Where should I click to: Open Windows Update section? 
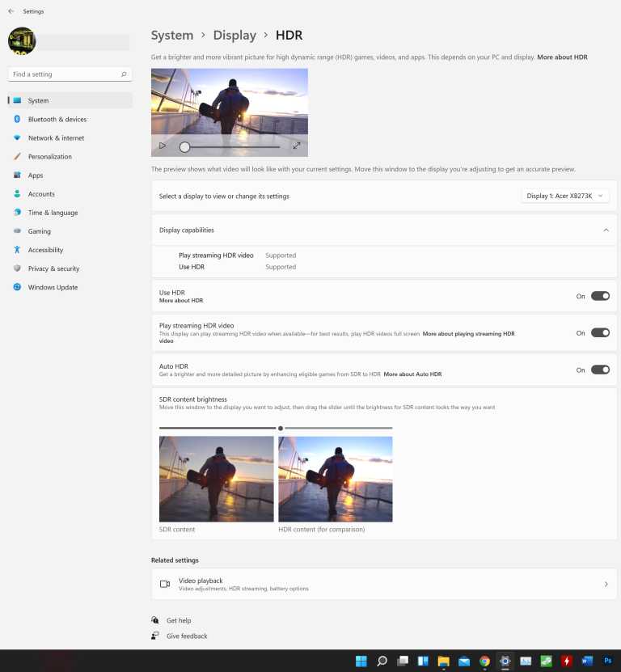click(x=53, y=288)
